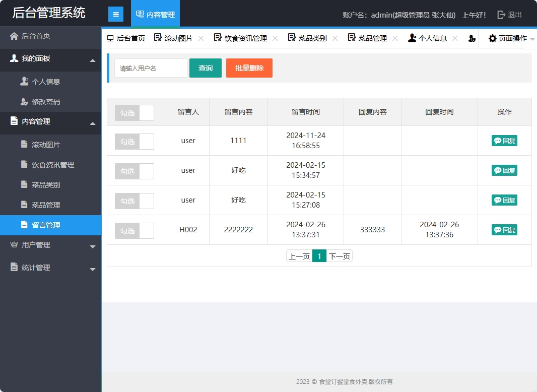Click the 修改密码 key icon
537x392 pixels.
coord(24,101)
